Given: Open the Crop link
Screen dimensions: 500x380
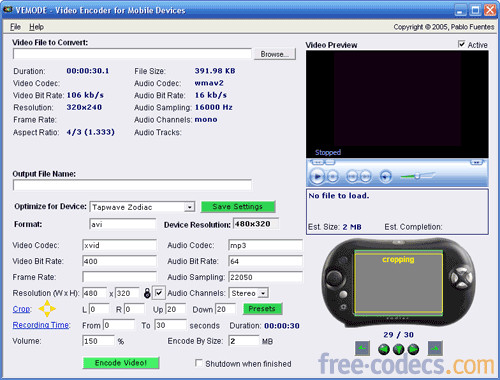Looking at the screenshot, I should tap(21, 309).
